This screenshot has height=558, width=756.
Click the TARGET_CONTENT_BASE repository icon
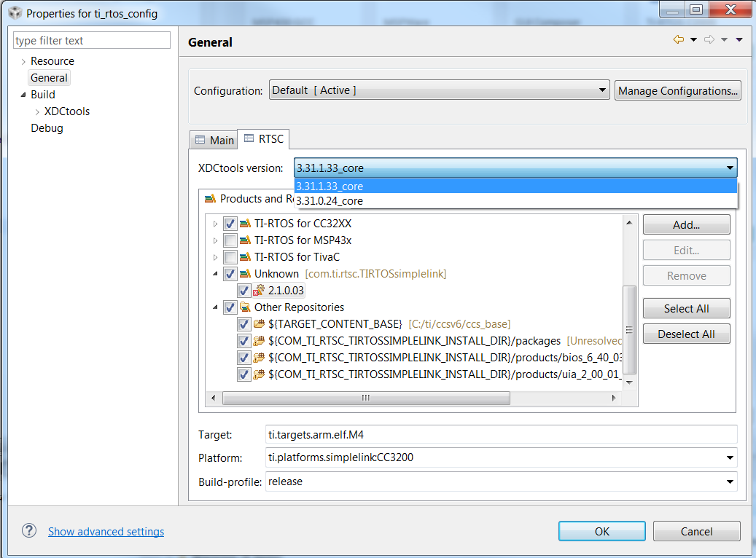(259, 324)
